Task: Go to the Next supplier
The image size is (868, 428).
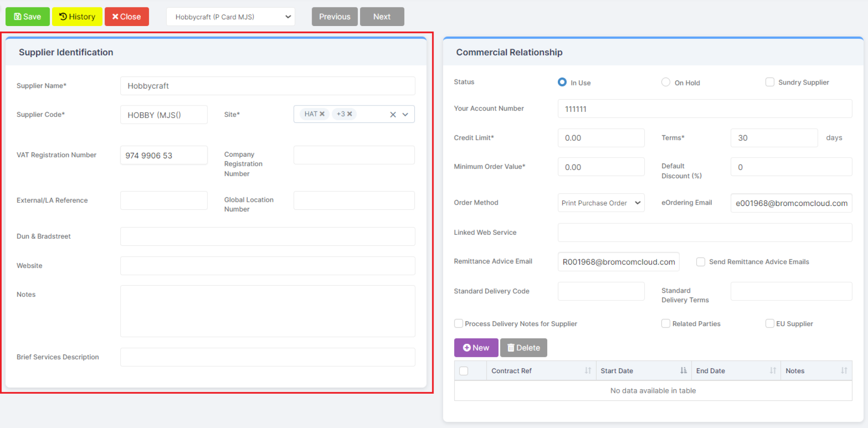Action: click(382, 17)
